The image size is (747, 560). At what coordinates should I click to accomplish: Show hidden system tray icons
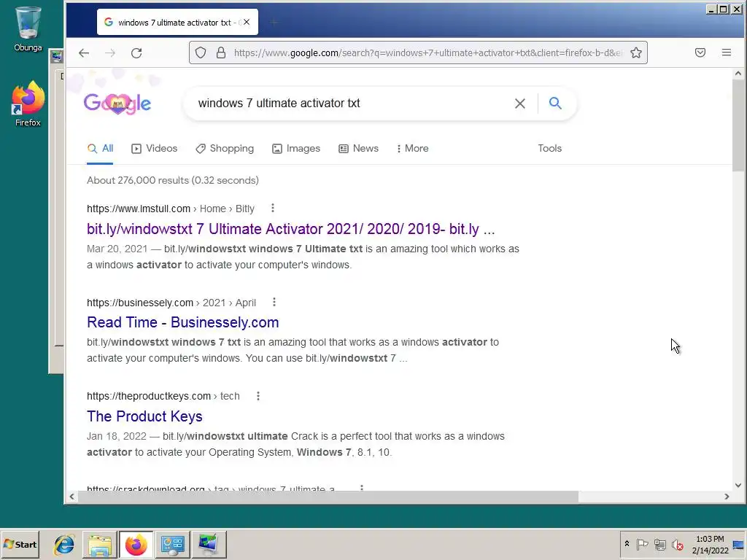627,544
